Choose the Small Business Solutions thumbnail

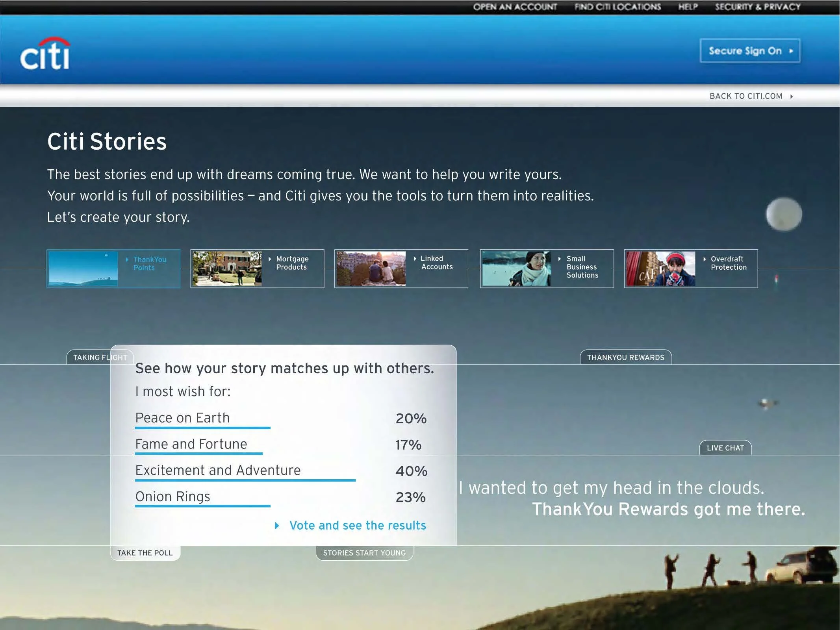pyautogui.click(x=516, y=269)
